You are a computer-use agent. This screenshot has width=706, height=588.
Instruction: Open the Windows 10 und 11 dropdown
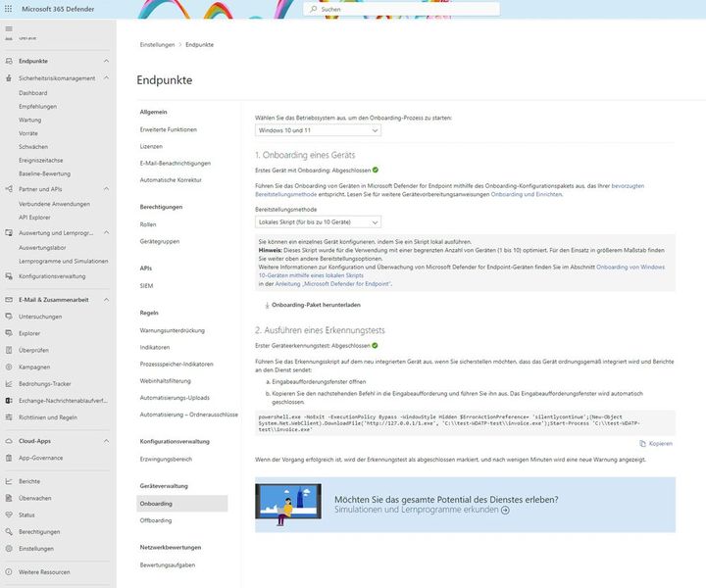pos(318,130)
